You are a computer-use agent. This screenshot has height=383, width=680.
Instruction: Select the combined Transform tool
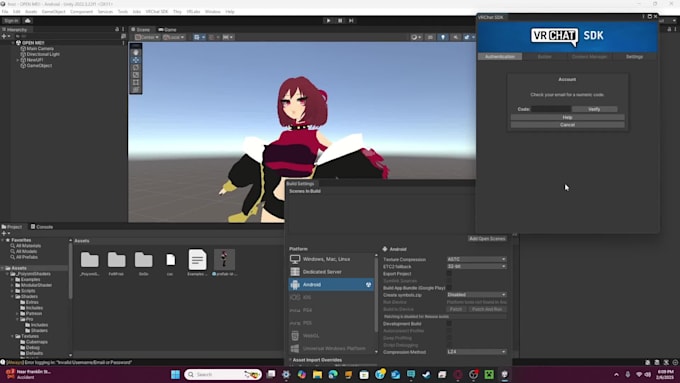coord(136,89)
